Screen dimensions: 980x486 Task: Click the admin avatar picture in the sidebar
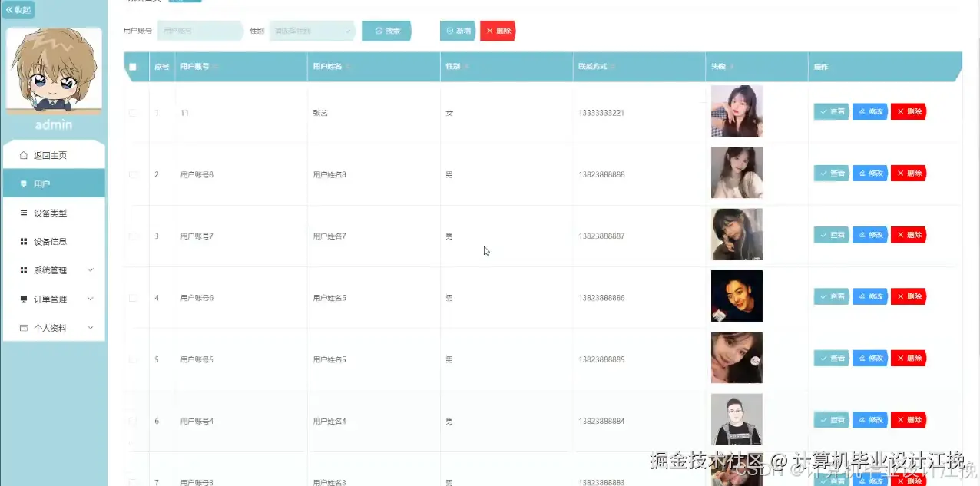tap(54, 71)
